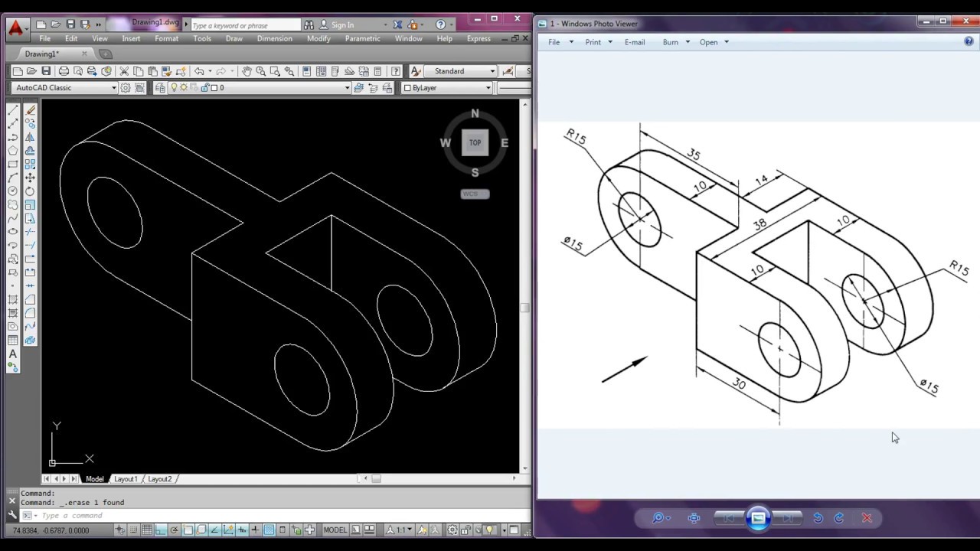The image size is (980, 551).
Task: Select the Explode modify tool
Action: 31,340
